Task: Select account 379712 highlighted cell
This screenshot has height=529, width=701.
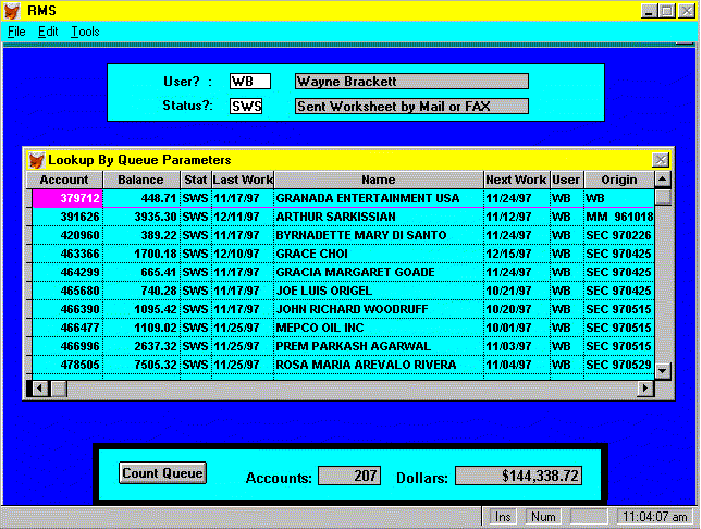Action: point(67,198)
